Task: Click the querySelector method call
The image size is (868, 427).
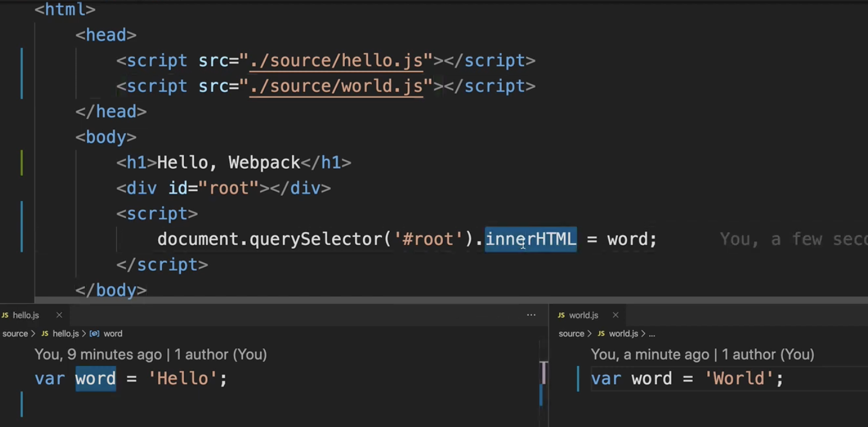Action: 316,239
